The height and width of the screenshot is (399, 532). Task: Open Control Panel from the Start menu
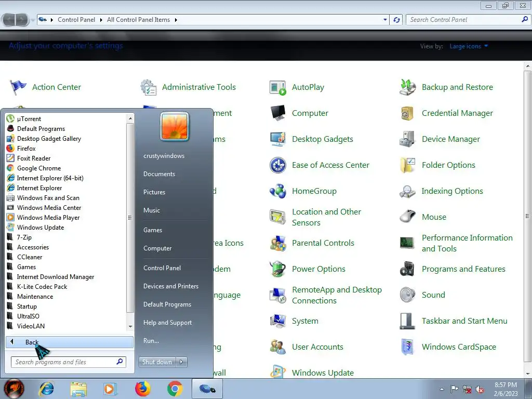tap(162, 268)
